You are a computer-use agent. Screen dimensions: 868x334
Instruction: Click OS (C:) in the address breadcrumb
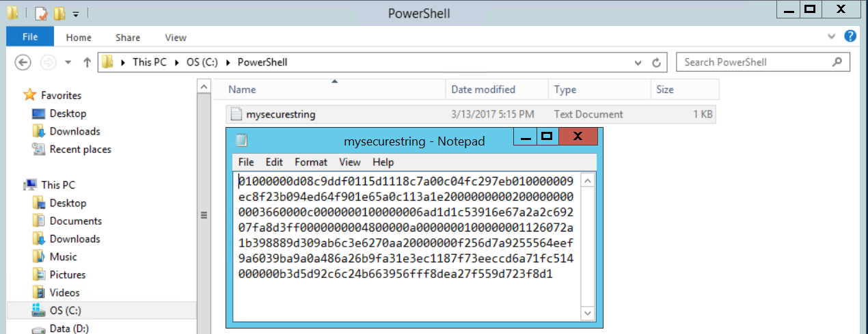point(202,62)
